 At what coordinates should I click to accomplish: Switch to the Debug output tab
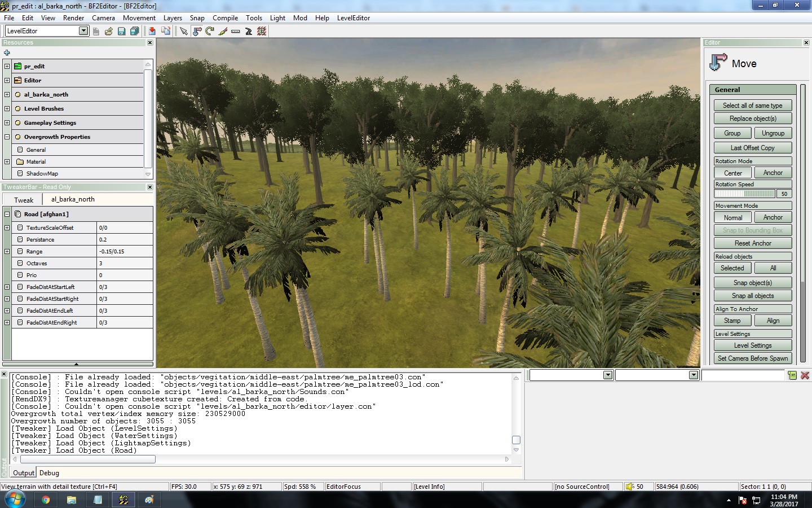49,473
